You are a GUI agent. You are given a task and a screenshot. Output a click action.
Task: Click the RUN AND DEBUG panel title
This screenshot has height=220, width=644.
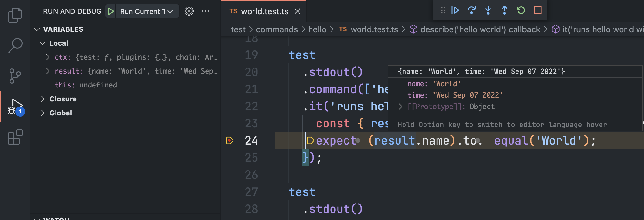72,11
